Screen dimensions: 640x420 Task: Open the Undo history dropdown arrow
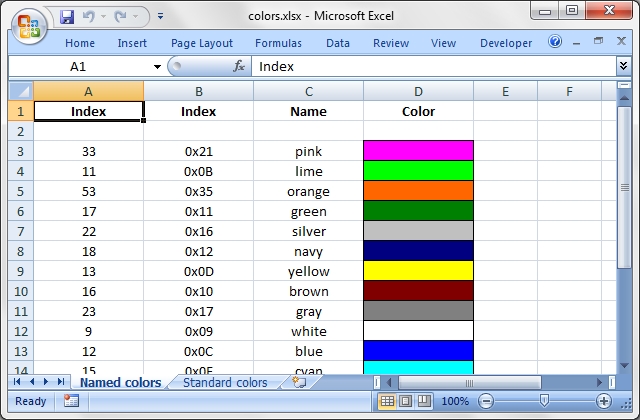pos(103,17)
